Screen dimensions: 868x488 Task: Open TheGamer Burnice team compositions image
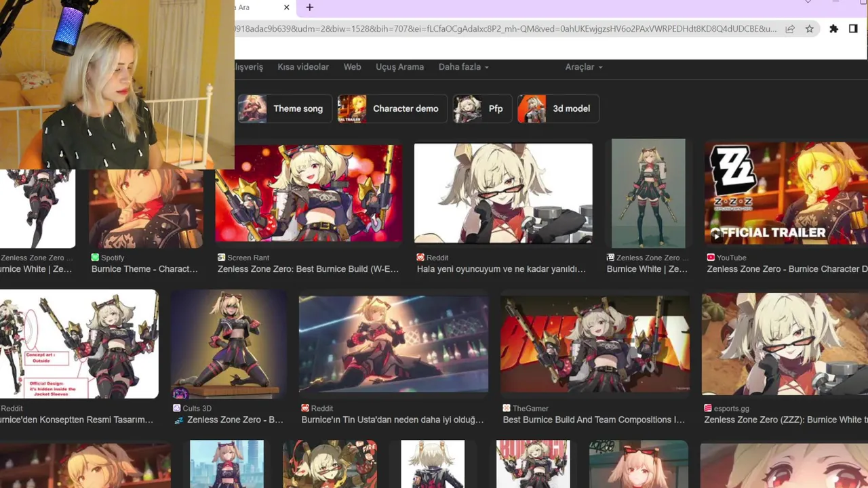[x=595, y=344]
